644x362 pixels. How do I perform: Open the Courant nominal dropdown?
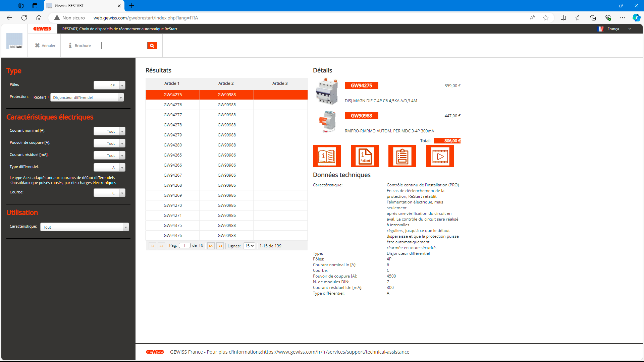pos(109,131)
